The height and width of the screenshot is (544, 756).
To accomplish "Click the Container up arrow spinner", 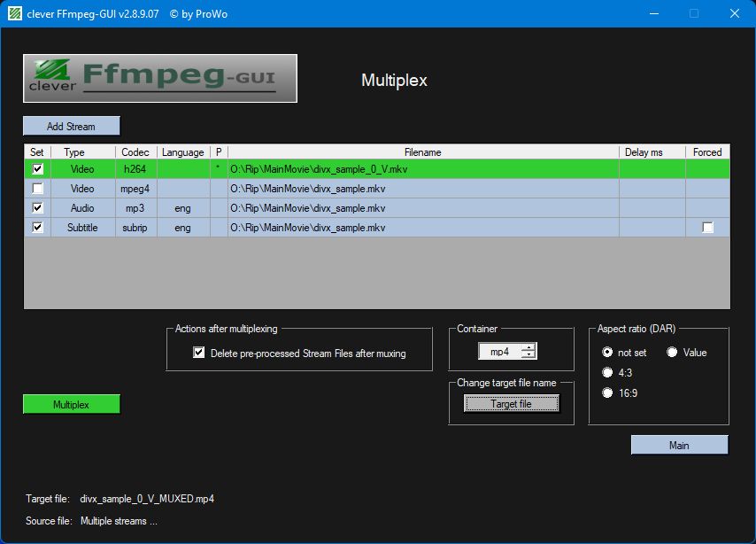I will tap(528, 347).
